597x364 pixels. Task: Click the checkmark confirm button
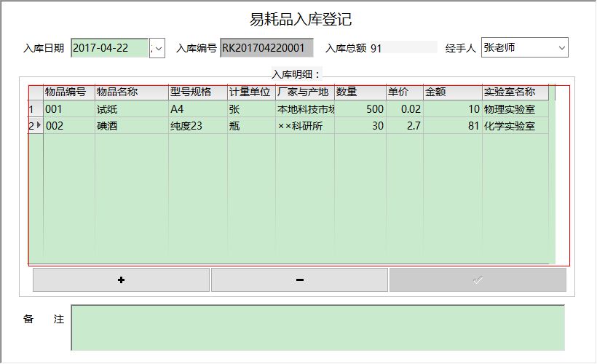[x=478, y=280]
